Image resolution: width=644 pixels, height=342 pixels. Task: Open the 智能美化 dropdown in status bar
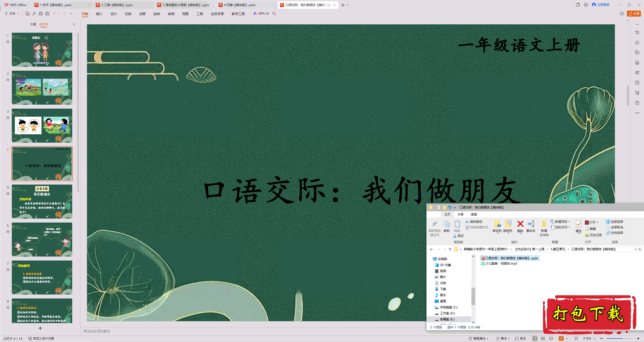coord(479,338)
